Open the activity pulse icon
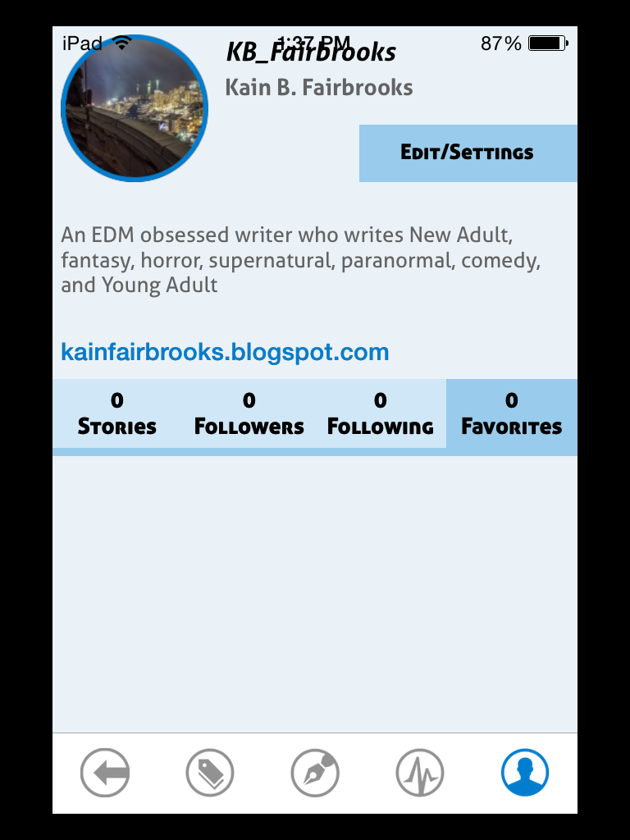 click(x=420, y=773)
